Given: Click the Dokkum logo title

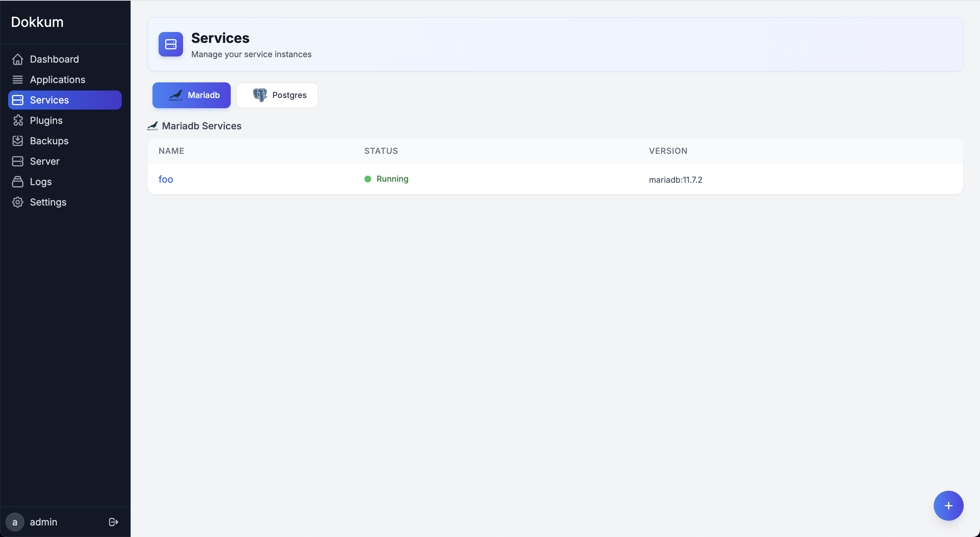Looking at the screenshot, I should (x=37, y=22).
